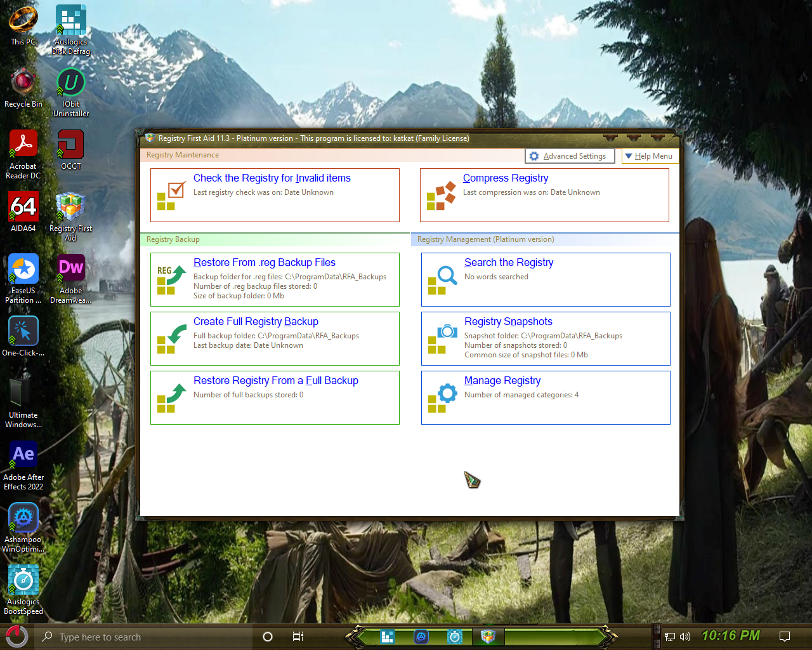812x650 pixels.
Task: Open Advanced Settings
Action: [569, 156]
